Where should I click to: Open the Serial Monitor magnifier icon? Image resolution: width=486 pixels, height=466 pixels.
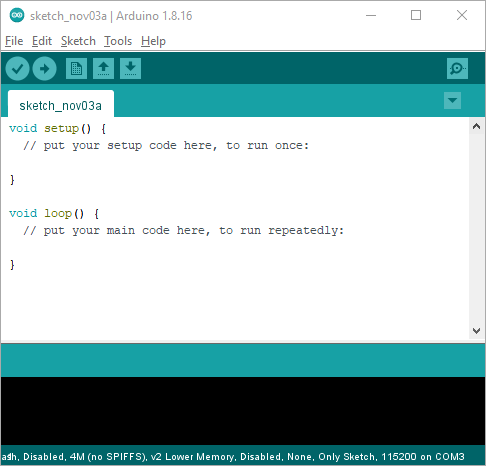[x=457, y=69]
